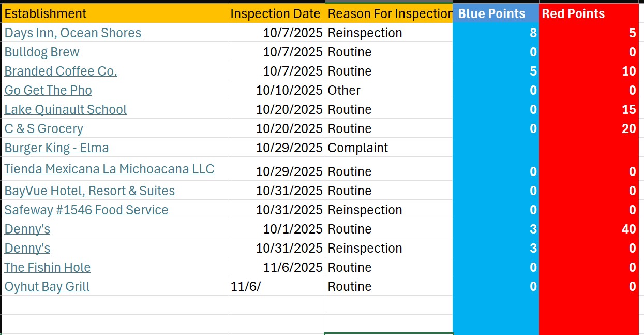Select the Inspection Date header cell
Image resolution: width=644 pixels, height=335 pixels.
click(x=275, y=14)
